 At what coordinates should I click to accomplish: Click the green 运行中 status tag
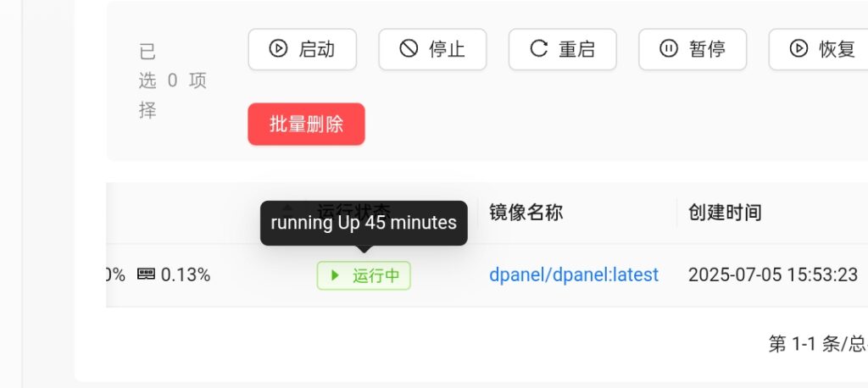[x=364, y=275]
